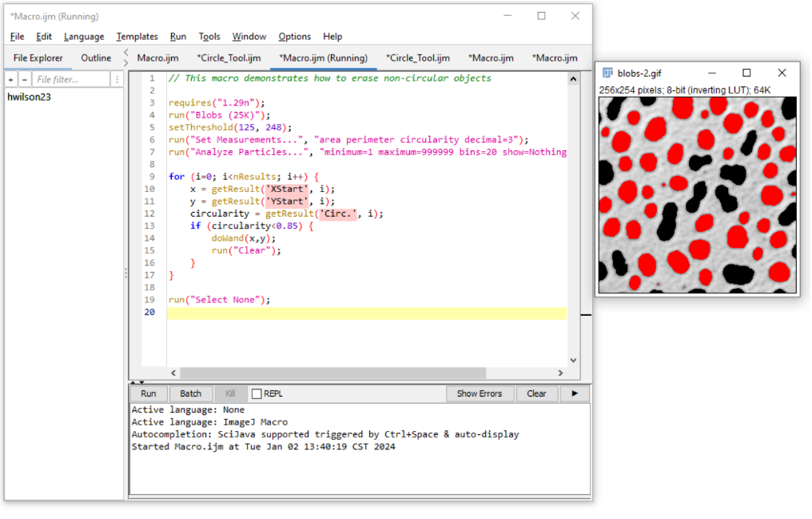The image size is (812, 519).
Task: Minimize the blobs-2.gif window
Action: tap(712, 73)
